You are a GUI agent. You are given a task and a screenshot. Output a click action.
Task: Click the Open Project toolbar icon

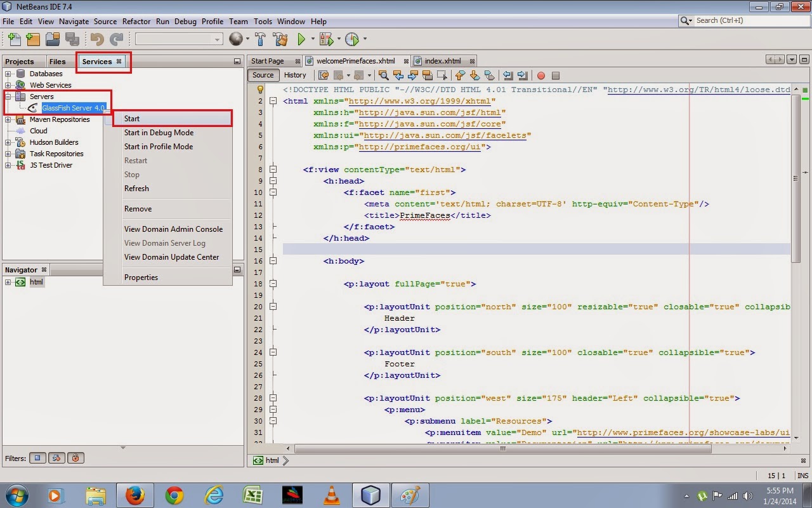click(x=52, y=39)
